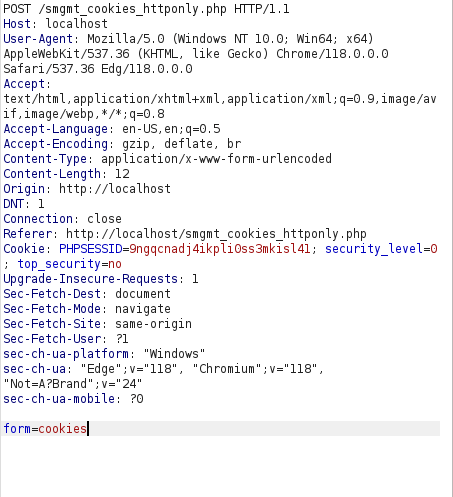Click the 'document' value

tap(143, 294)
